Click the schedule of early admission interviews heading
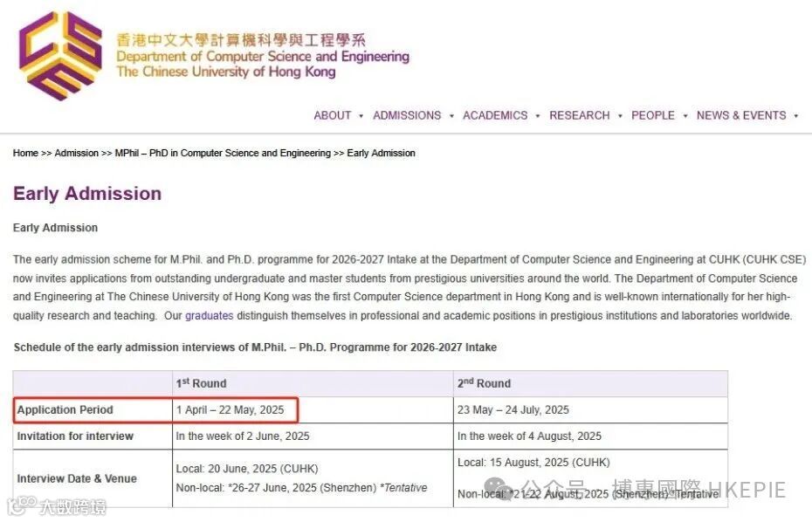812x522 pixels. point(255,347)
